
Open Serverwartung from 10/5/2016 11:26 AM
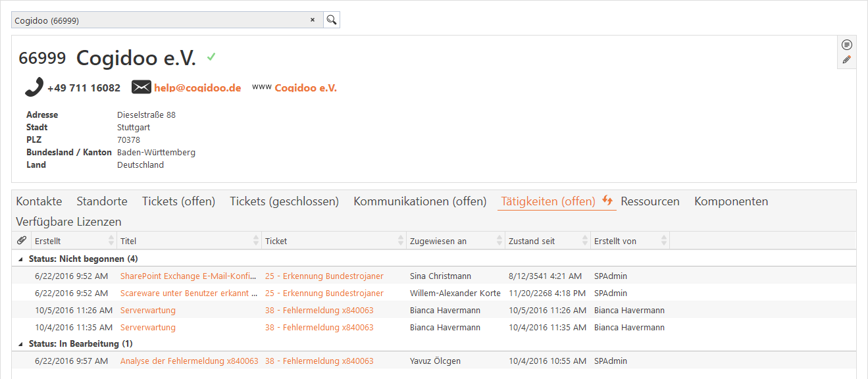(148, 311)
